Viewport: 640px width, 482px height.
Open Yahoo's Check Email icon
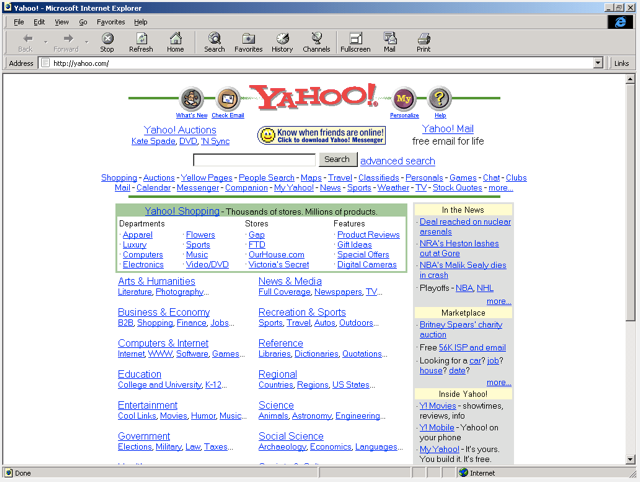pos(228,99)
